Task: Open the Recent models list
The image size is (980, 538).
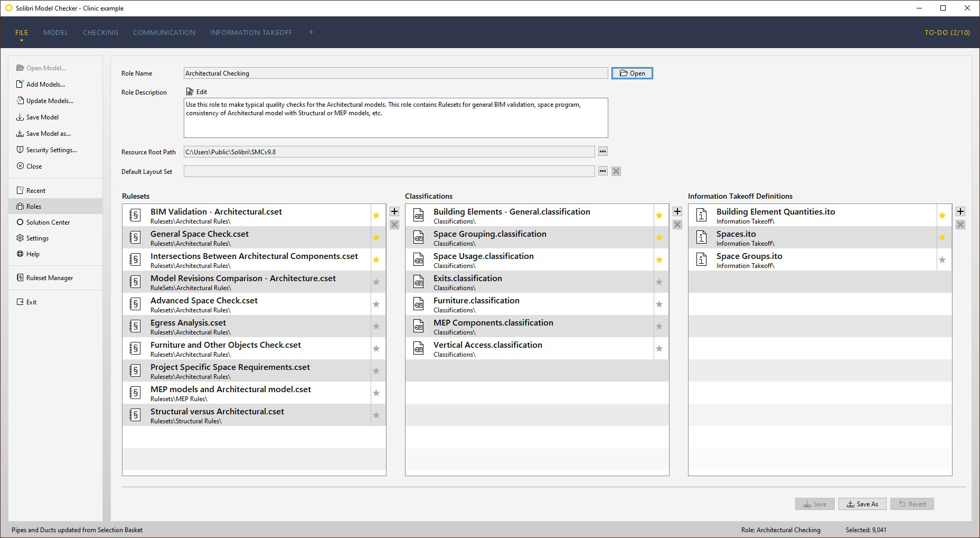Action: [31, 190]
